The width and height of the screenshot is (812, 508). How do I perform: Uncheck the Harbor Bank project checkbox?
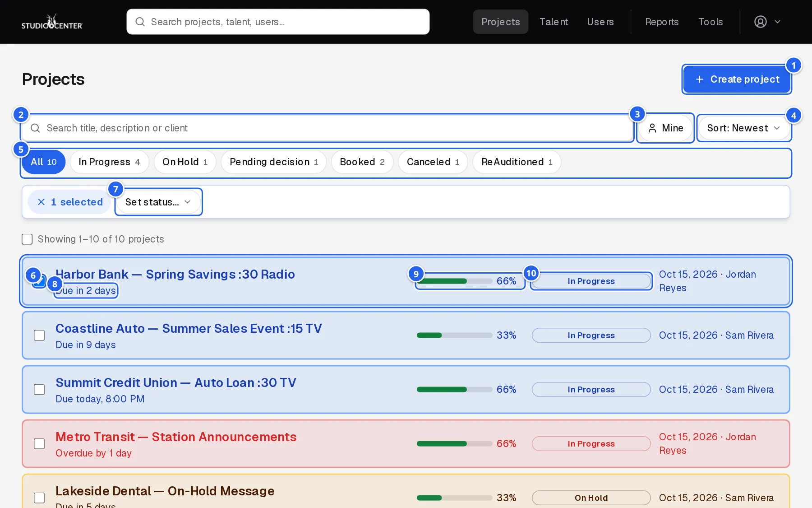point(40,281)
